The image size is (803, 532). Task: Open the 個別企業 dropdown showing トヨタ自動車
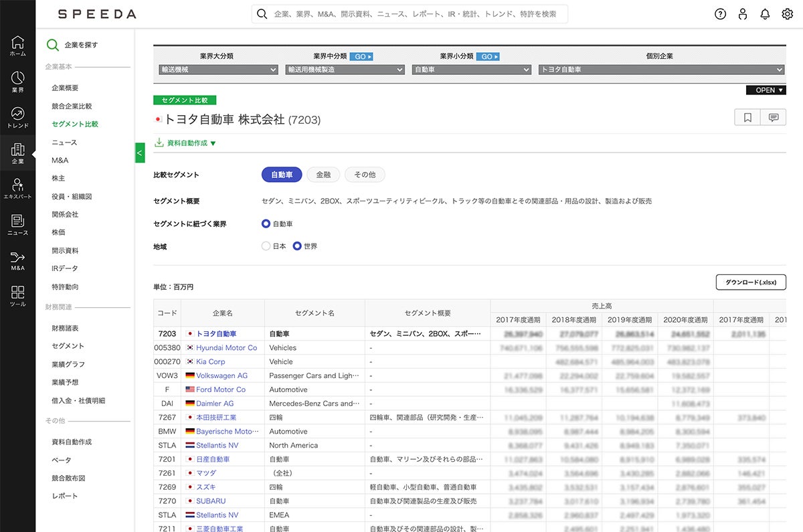661,70
